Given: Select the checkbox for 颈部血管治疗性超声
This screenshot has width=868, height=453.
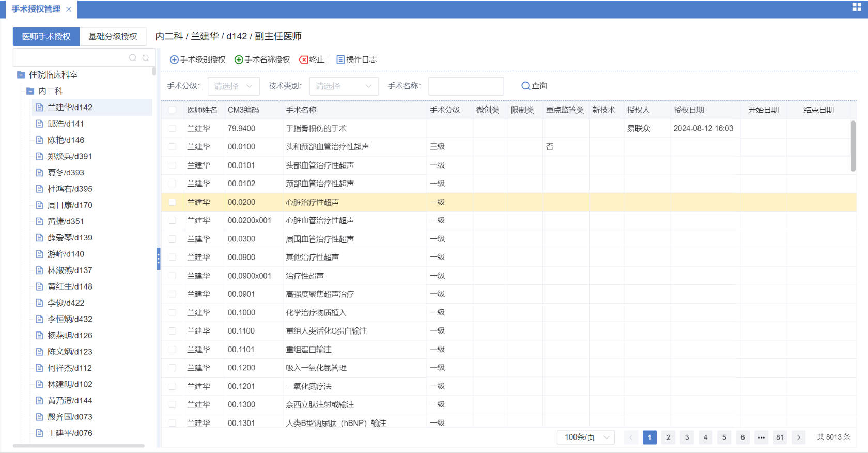Looking at the screenshot, I should (173, 184).
